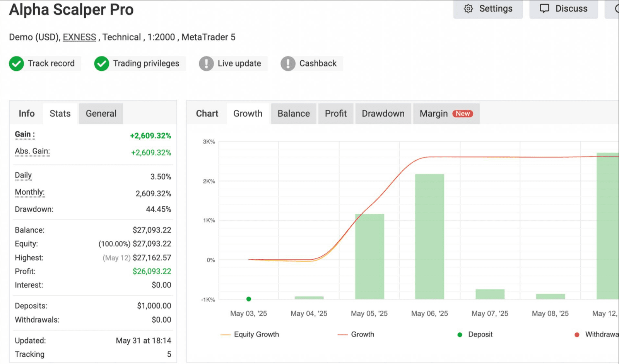Screen dimensions: 619x364
Task: Click the May 06 green bar
Action: [429, 236]
